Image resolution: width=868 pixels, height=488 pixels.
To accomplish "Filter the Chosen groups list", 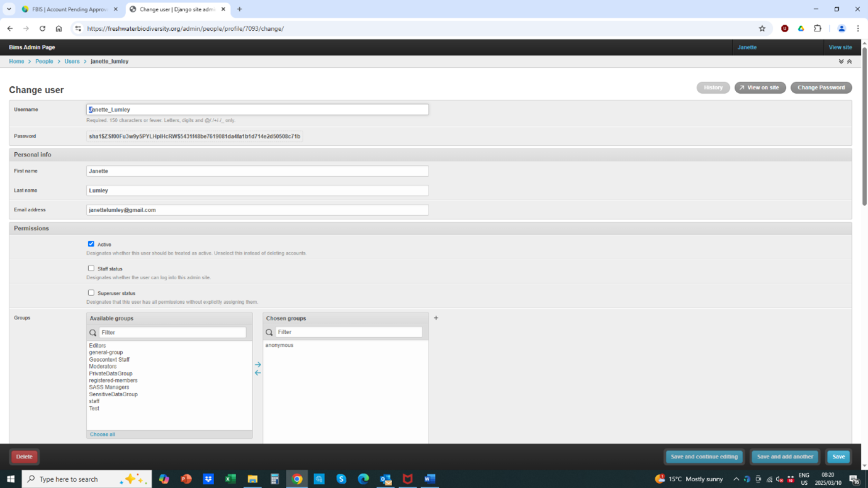I will click(x=349, y=332).
